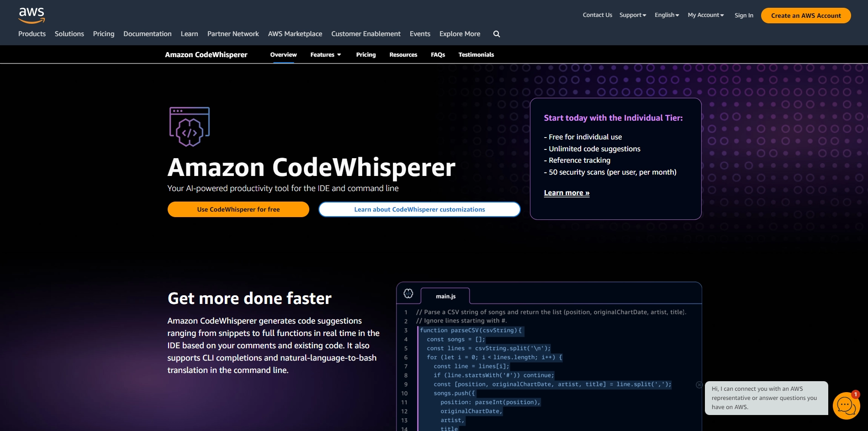
Task: Expand the Support dropdown
Action: pyautogui.click(x=633, y=15)
